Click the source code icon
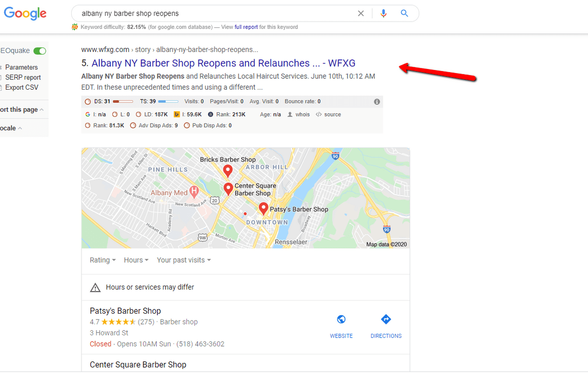This screenshot has height=375, width=588. click(x=319, y=114)
